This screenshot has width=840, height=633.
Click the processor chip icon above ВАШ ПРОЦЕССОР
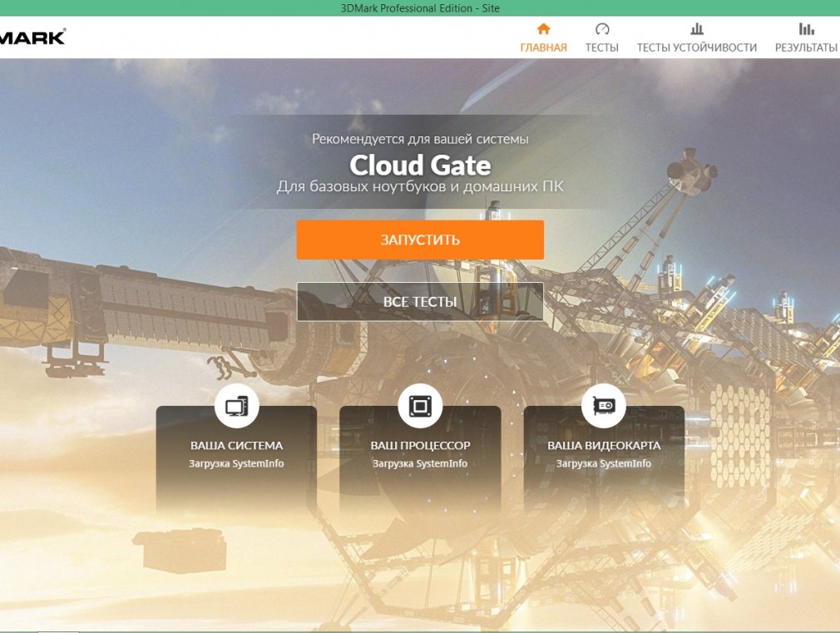[420, 406]
